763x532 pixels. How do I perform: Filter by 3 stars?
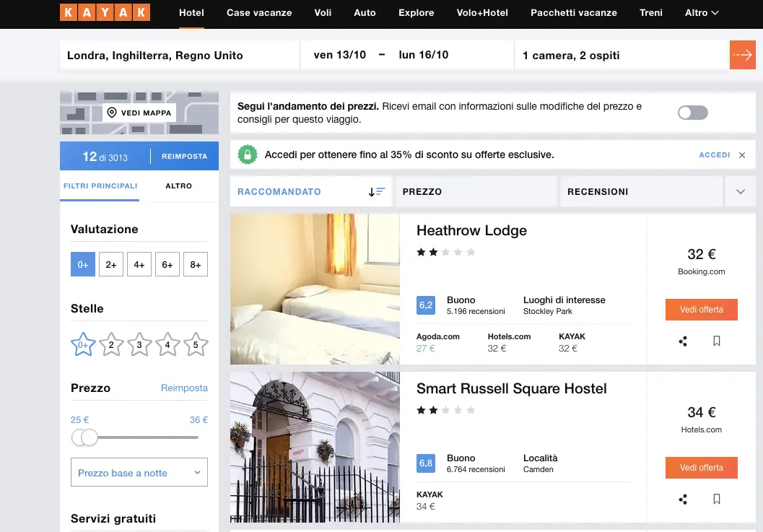(139, 344)
